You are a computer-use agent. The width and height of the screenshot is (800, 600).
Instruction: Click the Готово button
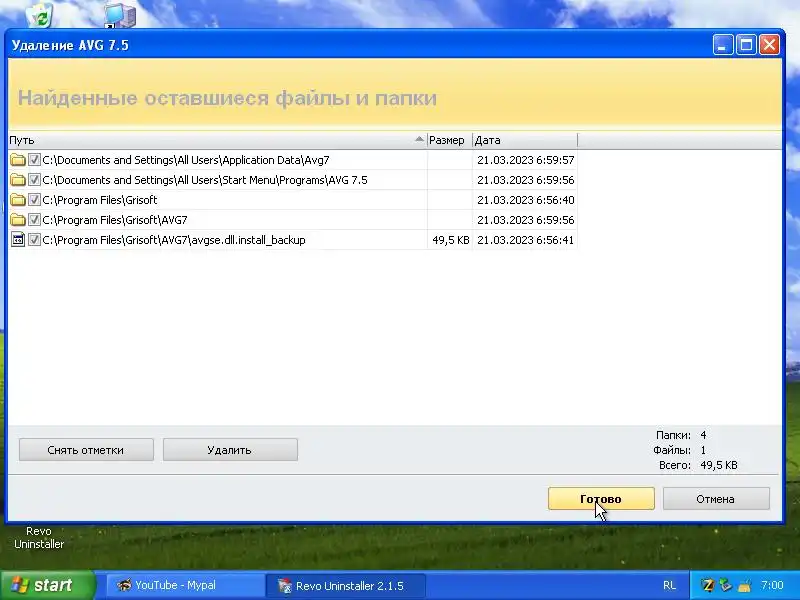tap(601, 498)
